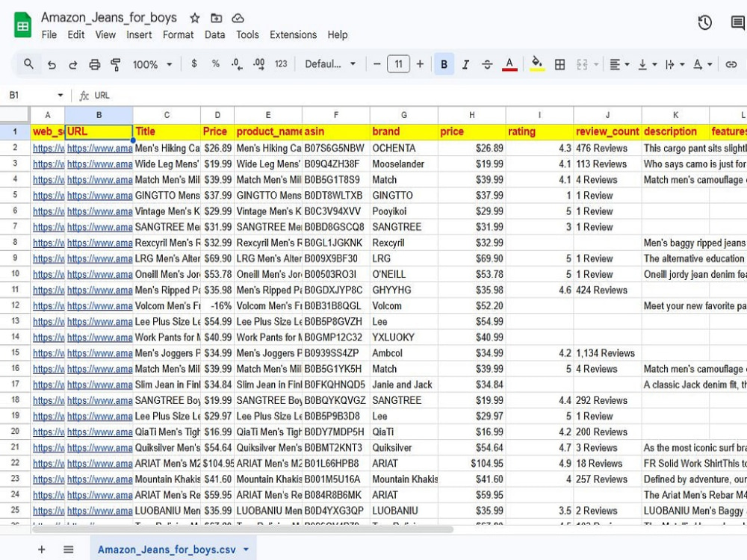Open the Tools menu
This screenshot has width=747, height=560.
247,35
